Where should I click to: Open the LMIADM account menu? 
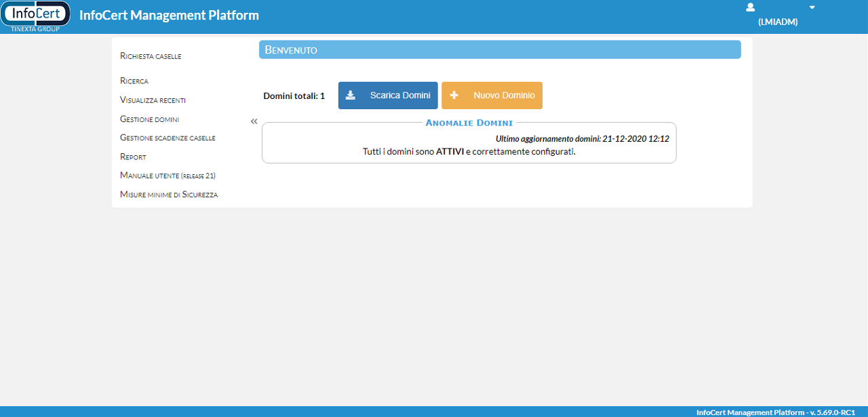click(x=777, y=22)
